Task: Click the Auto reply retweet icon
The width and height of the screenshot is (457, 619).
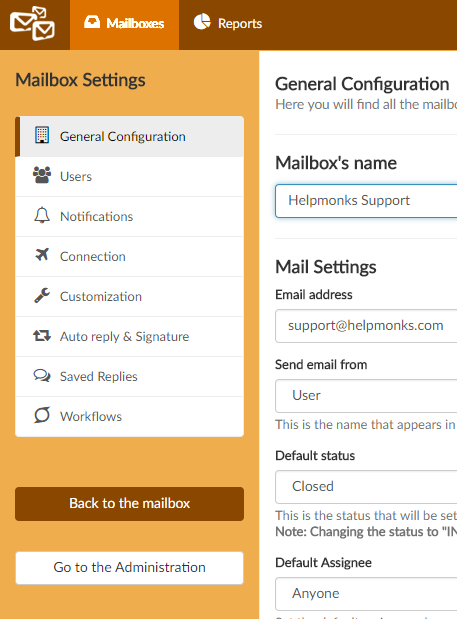Action: pyautogui.click(x=42, y=336)
